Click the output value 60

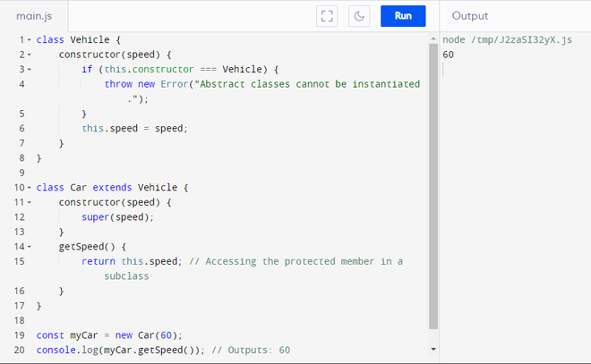point(449,55)
